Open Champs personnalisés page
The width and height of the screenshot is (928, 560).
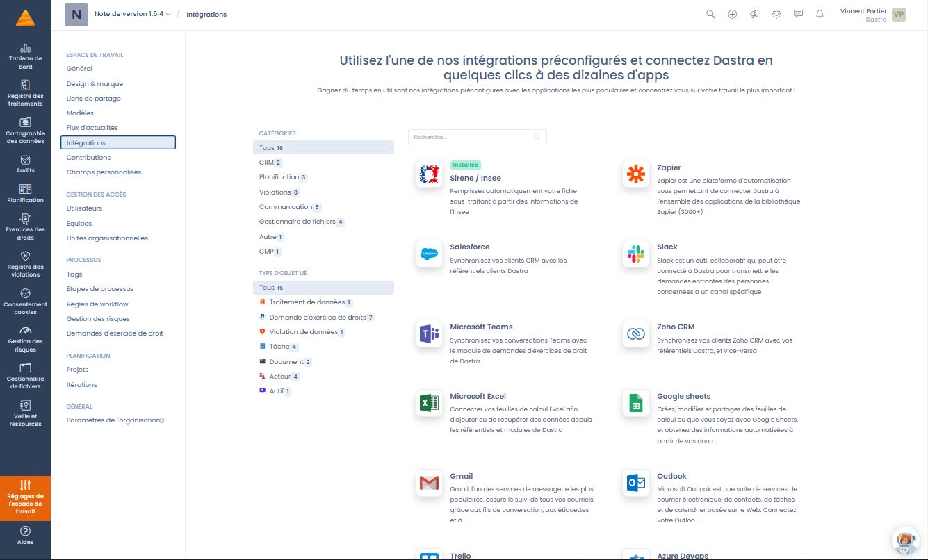coord(104,172)
